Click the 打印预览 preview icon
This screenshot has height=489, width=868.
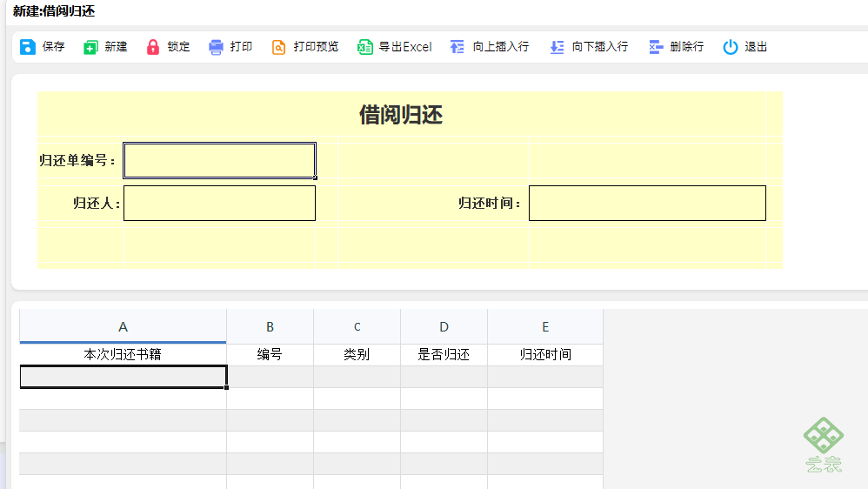[278, 47]
